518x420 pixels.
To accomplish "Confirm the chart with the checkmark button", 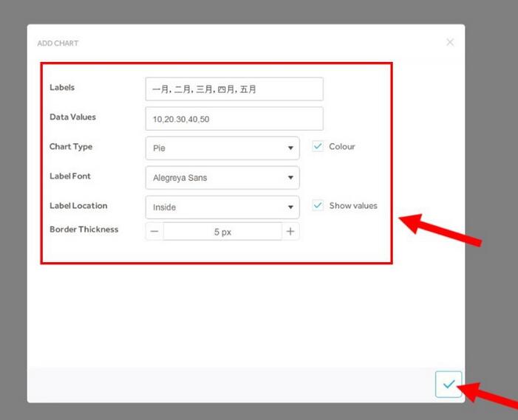I will 449,384.
